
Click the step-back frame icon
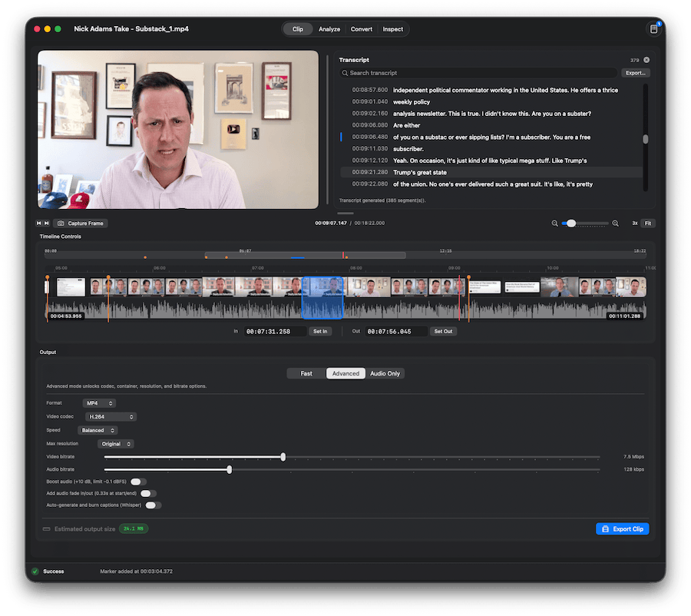coord(38,223)
